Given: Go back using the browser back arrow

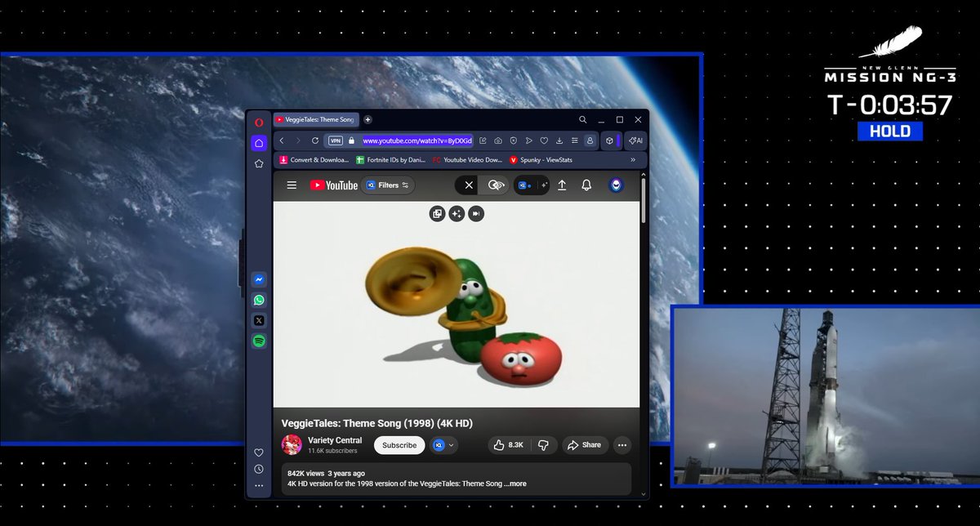Looking at the screenshot, I should coord(282,140).
